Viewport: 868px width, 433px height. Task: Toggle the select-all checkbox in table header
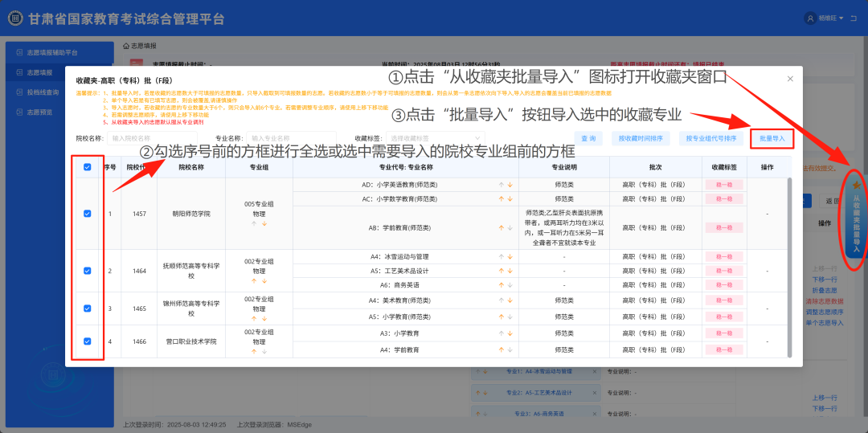tap(87, 167)
